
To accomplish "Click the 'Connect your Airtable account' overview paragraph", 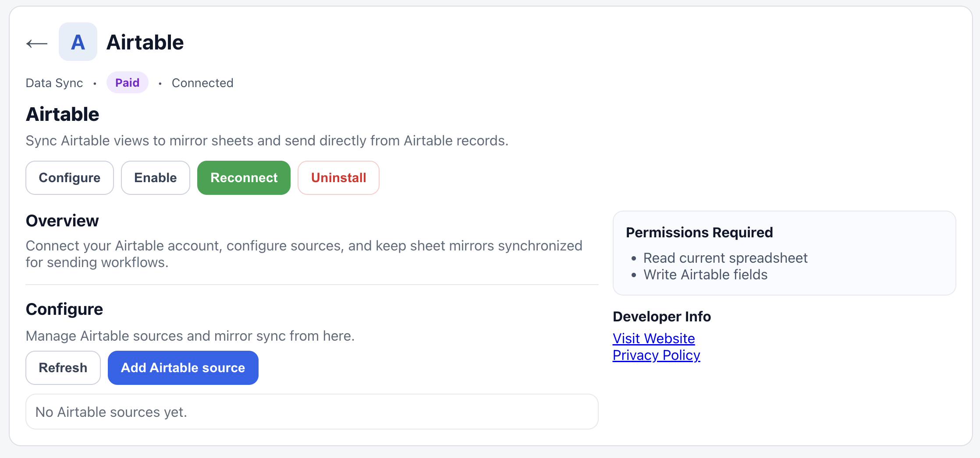I will tap(304, 254).
